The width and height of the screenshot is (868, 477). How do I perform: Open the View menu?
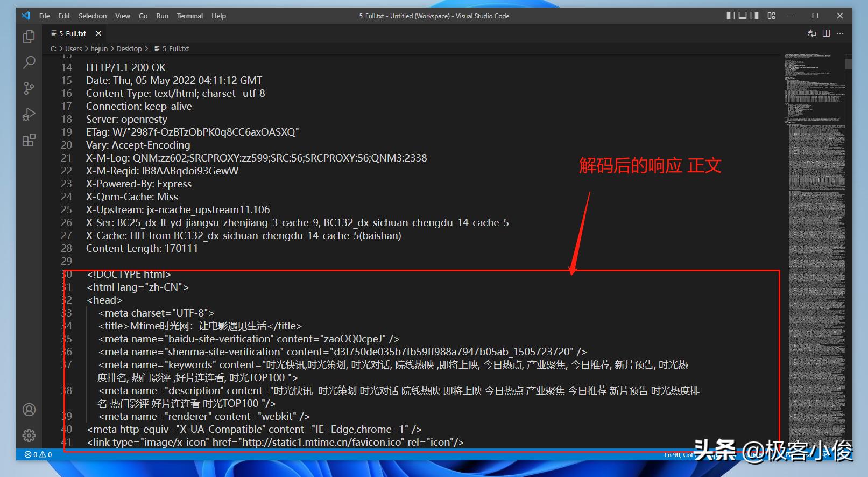[x=123, y=16]
